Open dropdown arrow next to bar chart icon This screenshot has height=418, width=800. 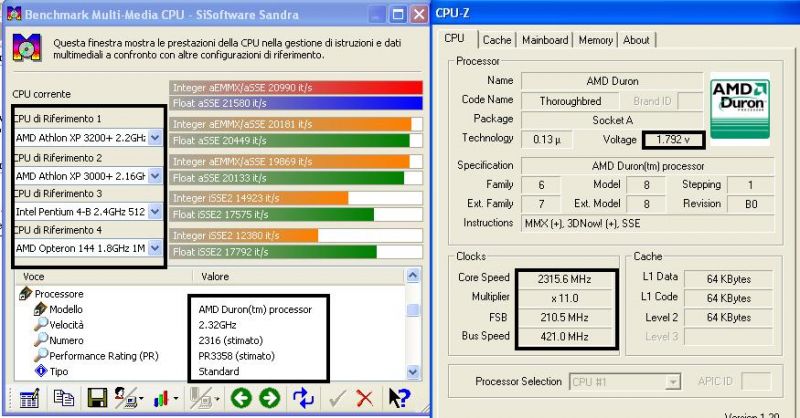click(176, 399)
